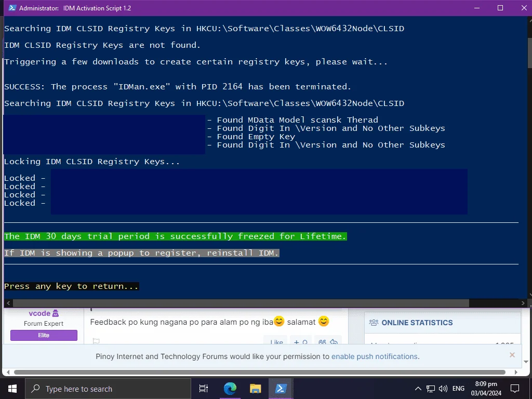
Task: Maximize the IDM Activation Script window
Action: click(500, 8)
